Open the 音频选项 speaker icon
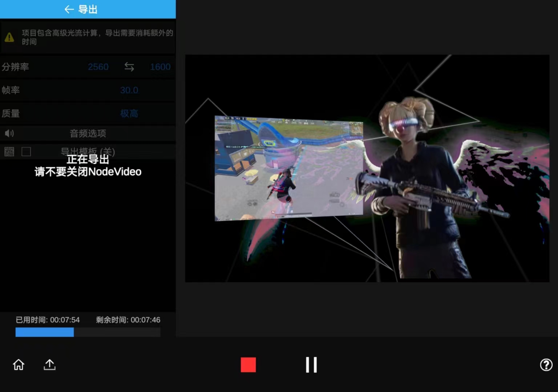 [9, 133]
